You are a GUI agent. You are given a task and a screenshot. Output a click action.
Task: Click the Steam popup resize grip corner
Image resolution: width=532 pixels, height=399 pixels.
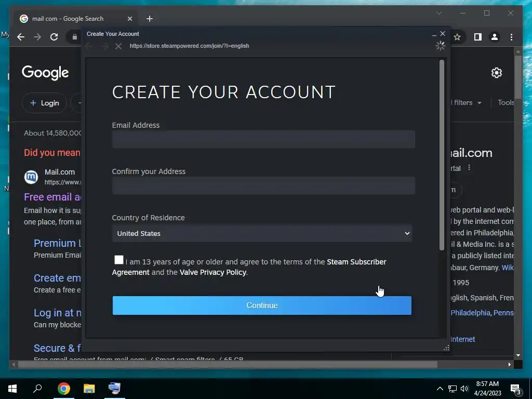(446, 348)
